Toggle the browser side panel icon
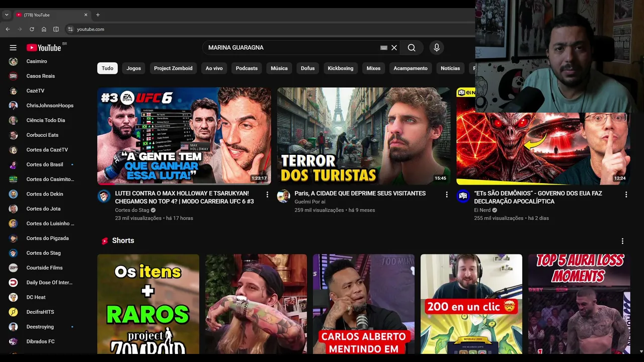Viewport: 644px width, 362px height. 56,29
